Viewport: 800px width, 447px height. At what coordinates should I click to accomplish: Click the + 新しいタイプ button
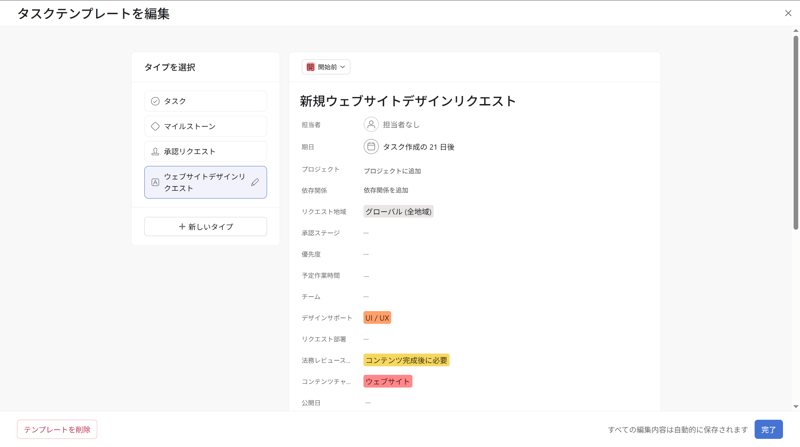(x=206, y=227)
